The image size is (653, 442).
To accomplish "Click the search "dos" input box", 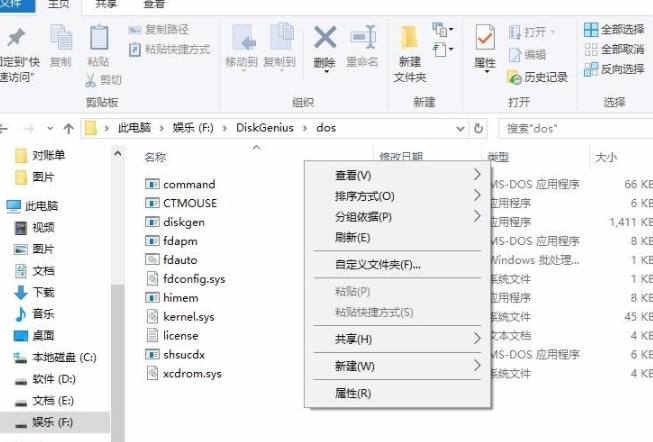I will pyautogui.click(x=576, y=129).
